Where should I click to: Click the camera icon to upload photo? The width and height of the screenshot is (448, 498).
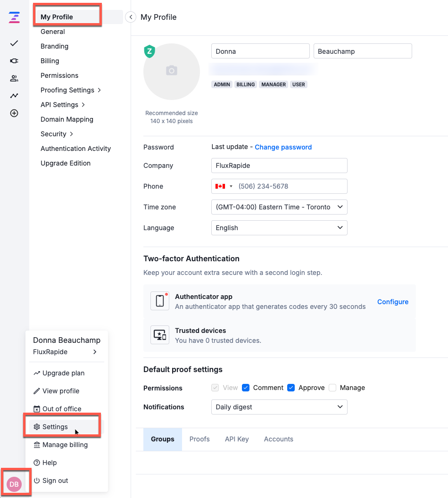172,71
